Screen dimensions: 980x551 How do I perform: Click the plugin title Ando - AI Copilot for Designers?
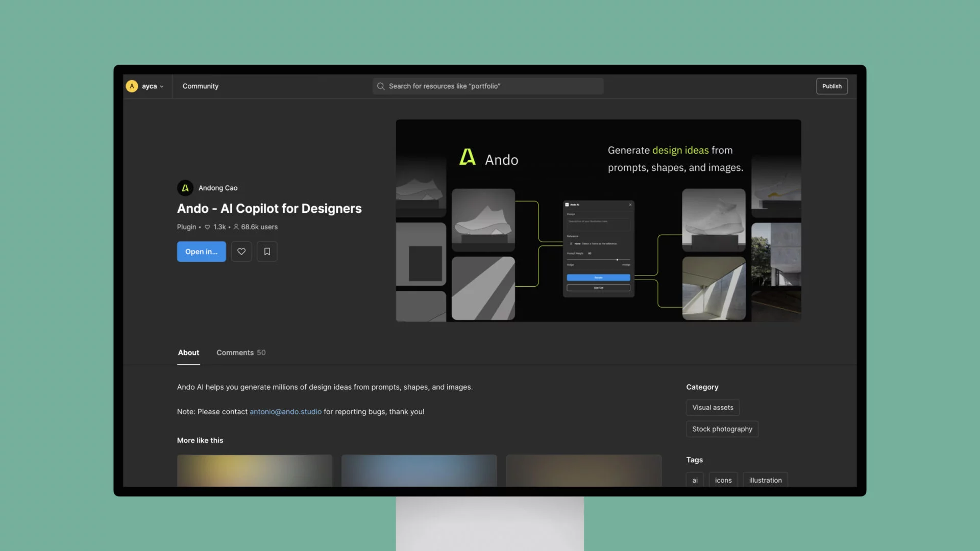(269, 209)
